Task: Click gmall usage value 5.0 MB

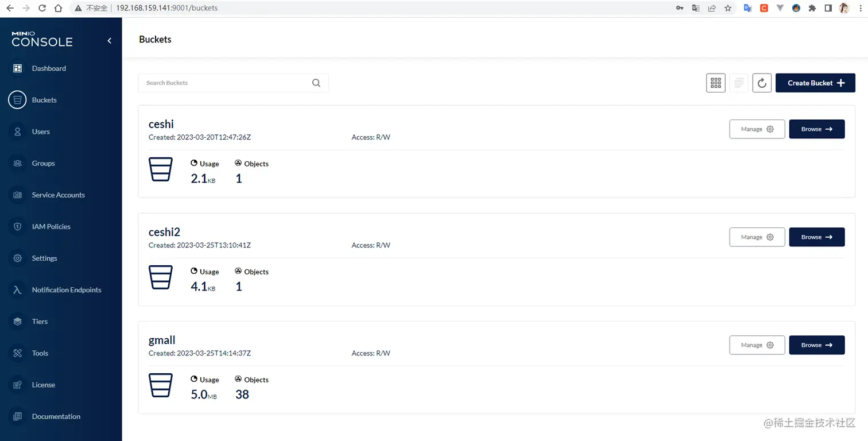Action: pos(203,394)
